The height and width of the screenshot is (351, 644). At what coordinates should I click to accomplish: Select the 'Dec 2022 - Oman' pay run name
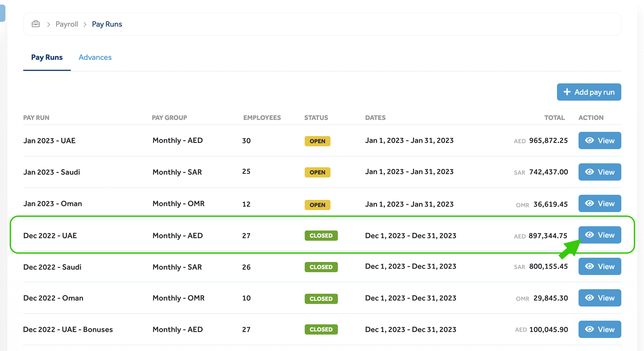[53, 298]
